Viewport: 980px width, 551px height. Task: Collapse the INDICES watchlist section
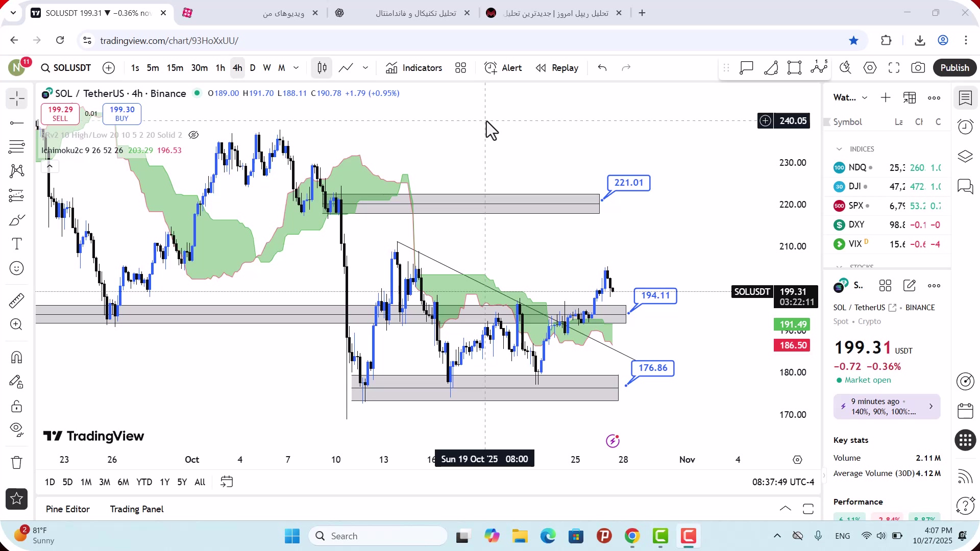tap(839, 149)
